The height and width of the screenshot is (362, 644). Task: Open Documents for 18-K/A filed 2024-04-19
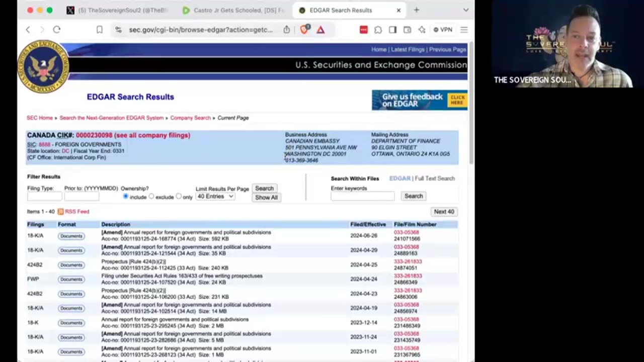(x=71, y=308)
